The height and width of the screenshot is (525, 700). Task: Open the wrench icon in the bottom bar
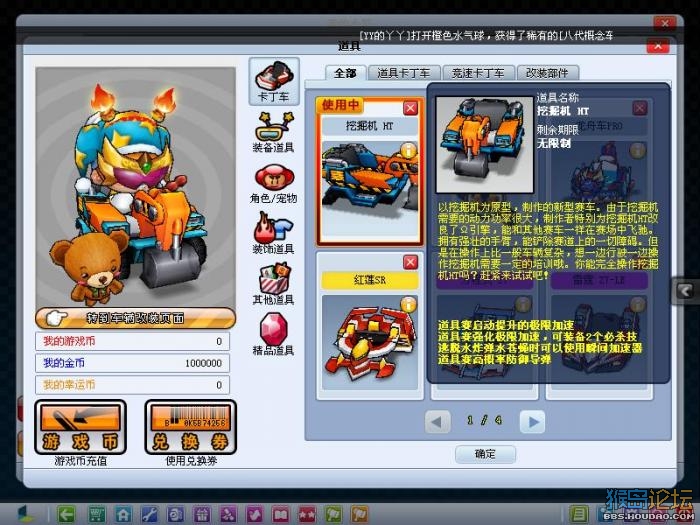(149, 515)
